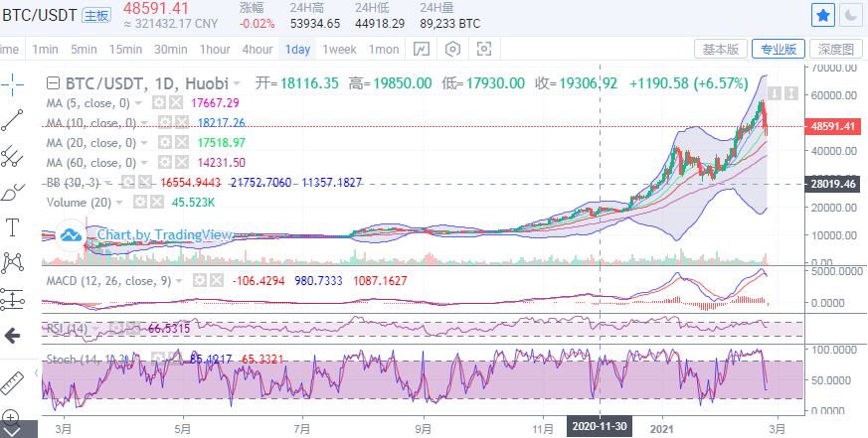Image resolution: width=868 pixels, height=438 pixels.
Task: Collapse the BTC/USDT legend box
Action: pos(54,83)
